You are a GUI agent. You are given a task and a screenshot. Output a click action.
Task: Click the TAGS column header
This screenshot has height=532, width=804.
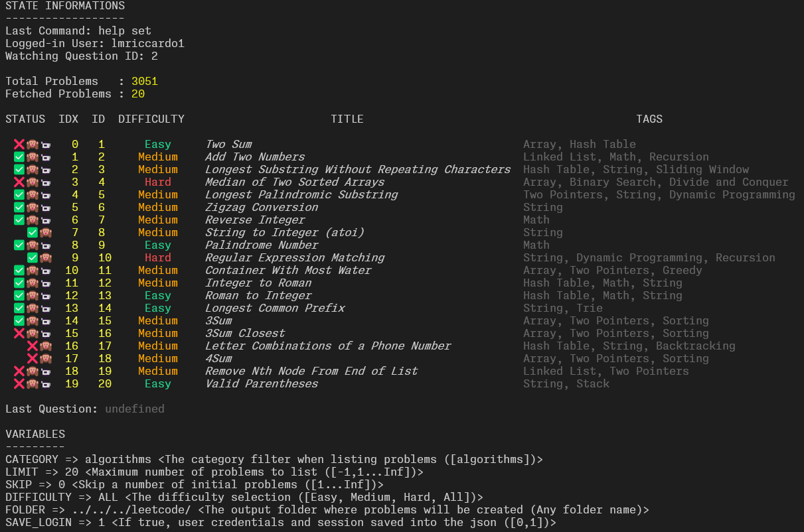click(649, 119)
